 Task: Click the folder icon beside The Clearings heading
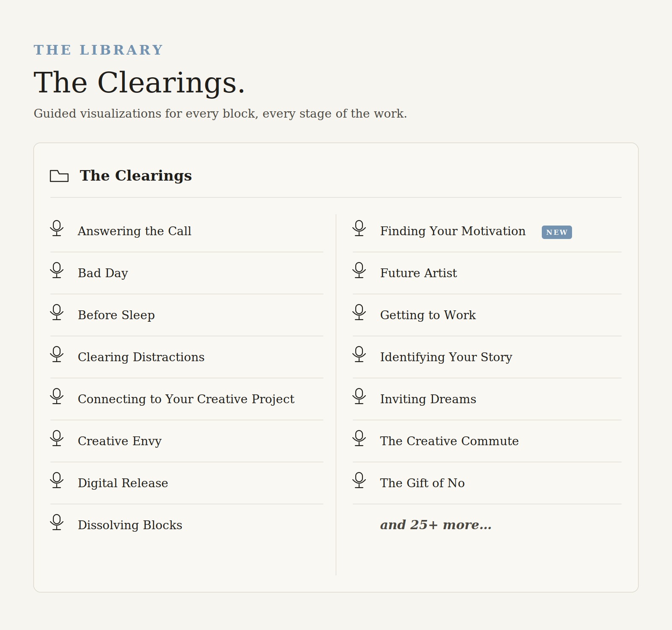tap(59, 176)
